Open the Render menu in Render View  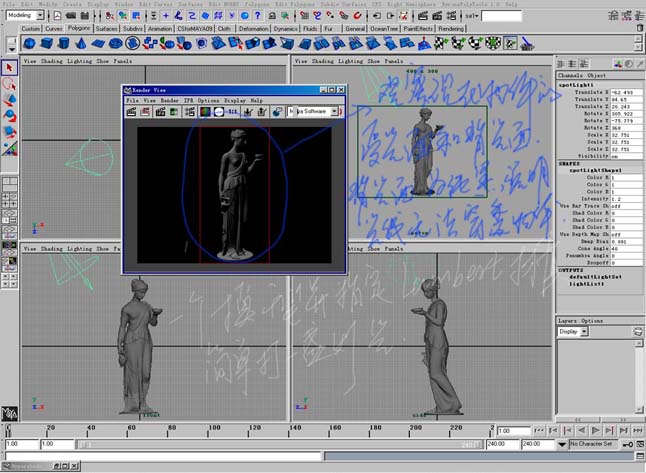(x=169, y=100)
